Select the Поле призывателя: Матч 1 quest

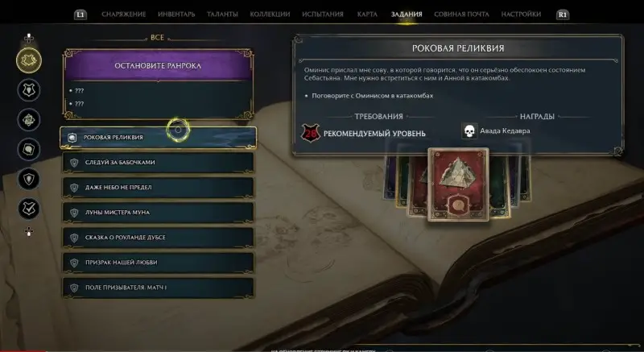pos(158,288)
